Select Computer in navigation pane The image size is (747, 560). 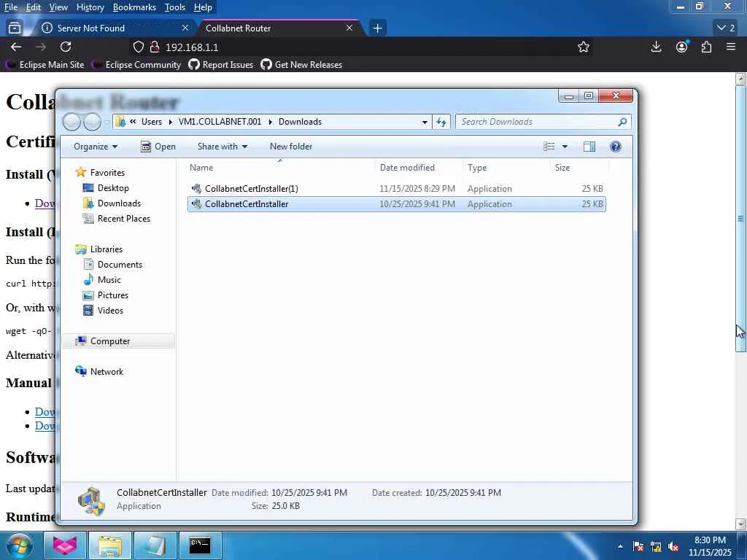pyautogui.click(x=118, y=341)
